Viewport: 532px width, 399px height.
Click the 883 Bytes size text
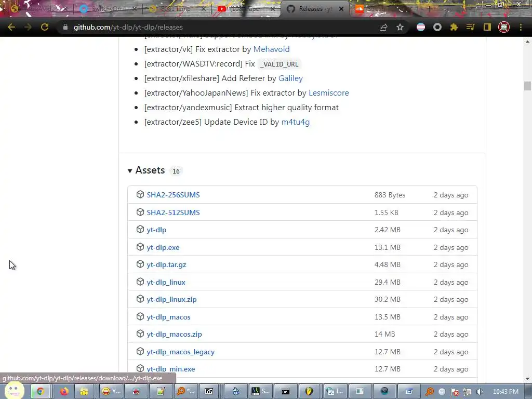pyautogui.click(x=390, y=195)
